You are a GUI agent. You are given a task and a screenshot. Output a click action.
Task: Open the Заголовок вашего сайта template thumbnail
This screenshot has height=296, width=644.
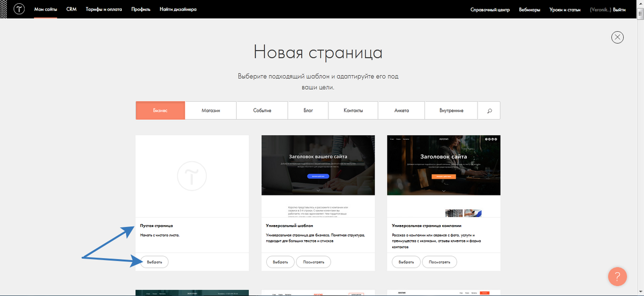point(318,176)
